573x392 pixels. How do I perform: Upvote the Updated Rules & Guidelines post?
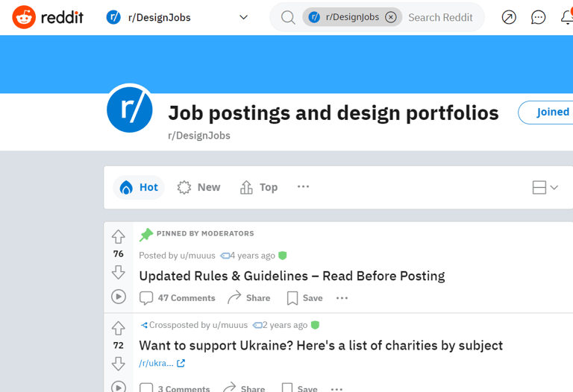point(119,236)
